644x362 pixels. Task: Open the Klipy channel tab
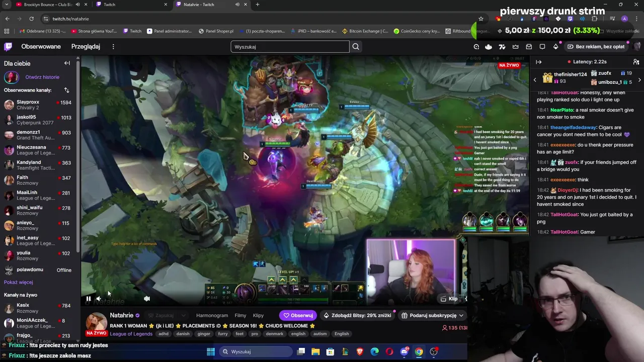click(x=258, y=315)
